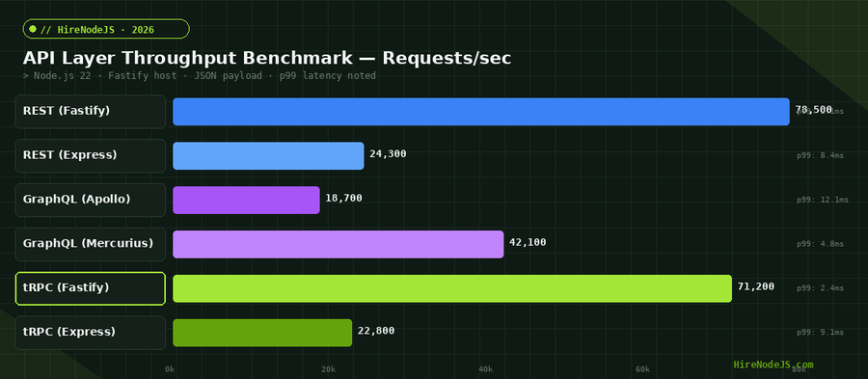This screenshot has height=379, width=868.
Task: Click the light blue REST (Express) bar
Action: coord(268,155)
